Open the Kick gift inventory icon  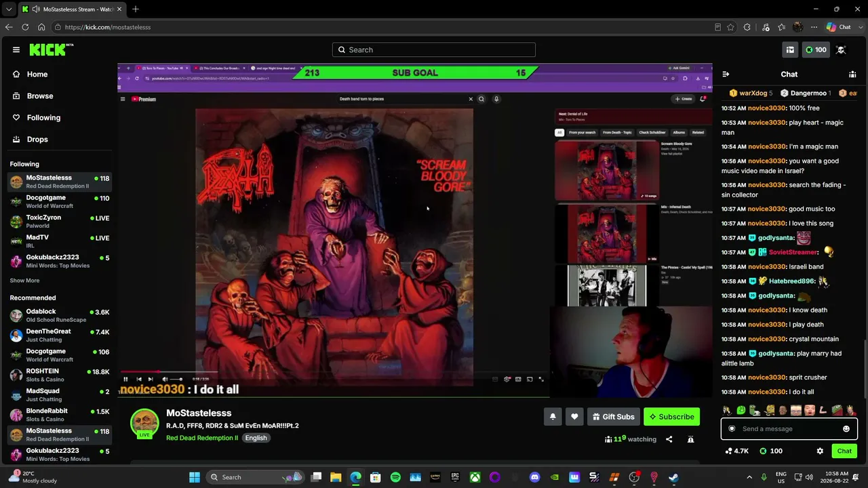[x=790, y=49]
